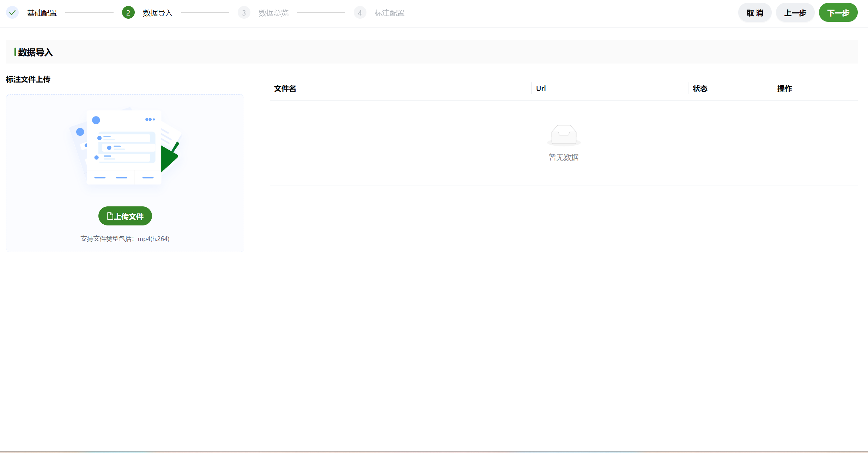Click the empty inbox icon above 暂无数据
The image size is (868, 453).
pos(564,135)
